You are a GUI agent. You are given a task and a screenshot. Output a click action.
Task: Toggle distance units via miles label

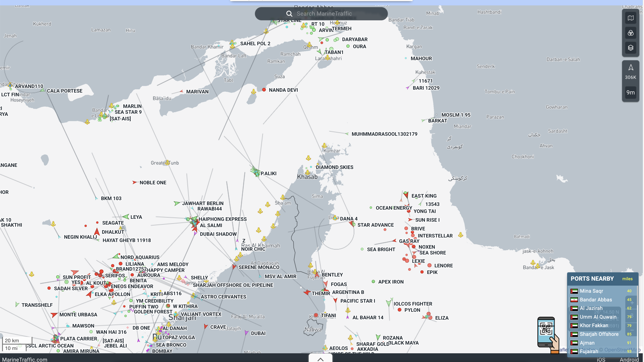click(x=627, y=279)
